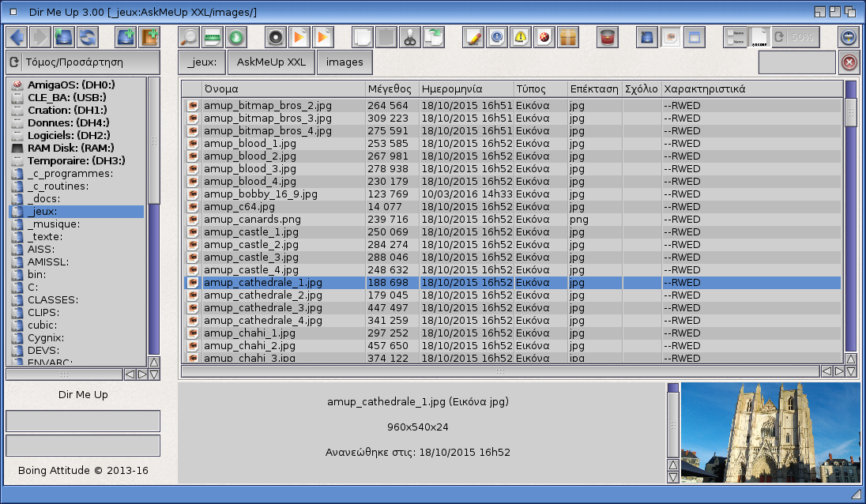
Task: Toggle the image preview panel button
Action: (671, 37)
